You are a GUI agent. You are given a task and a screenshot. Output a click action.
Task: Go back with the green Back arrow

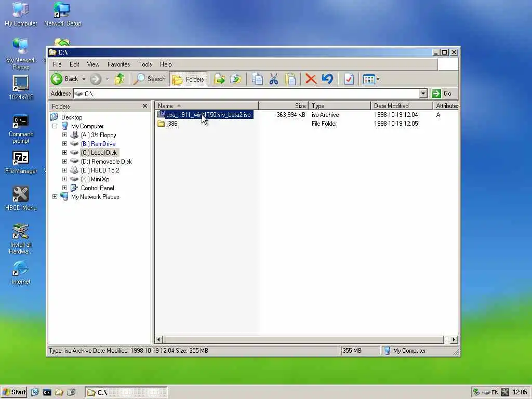(65, 79)
